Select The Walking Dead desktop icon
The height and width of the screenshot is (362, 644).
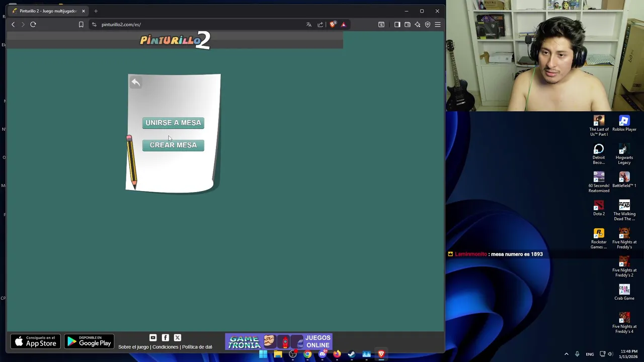pyautogui.click(x=624, y=210)
